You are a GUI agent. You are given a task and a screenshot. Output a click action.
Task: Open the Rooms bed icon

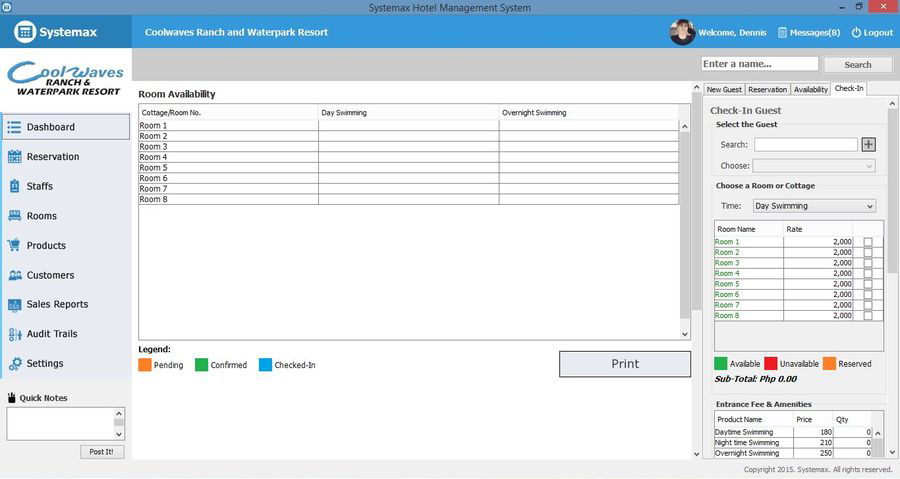coord(14,216)
